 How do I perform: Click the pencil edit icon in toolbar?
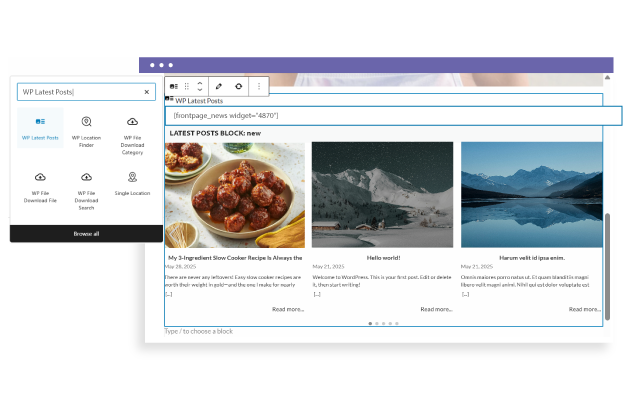pyautogui.click(x=219, y=87)
